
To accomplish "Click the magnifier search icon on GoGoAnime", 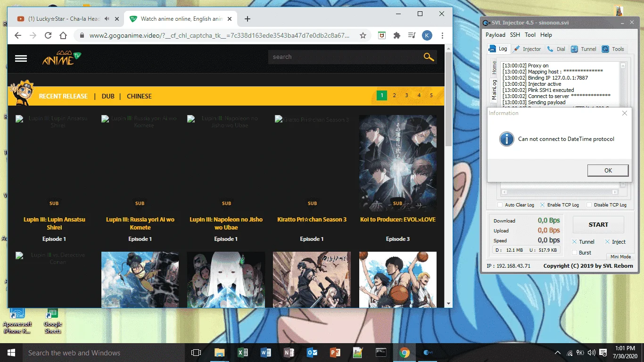I will point(429,57).
